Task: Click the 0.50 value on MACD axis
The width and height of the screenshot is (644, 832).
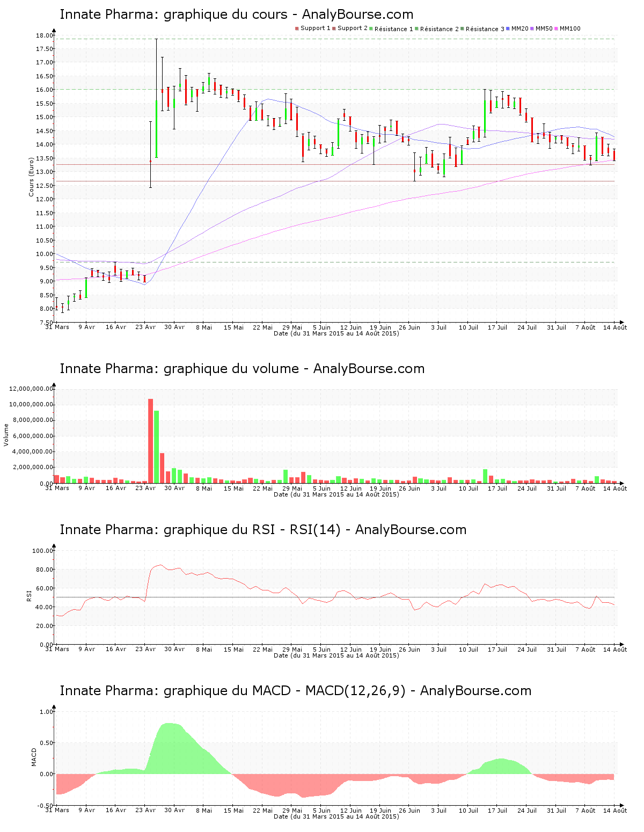Action: click(x=47, y=743)
